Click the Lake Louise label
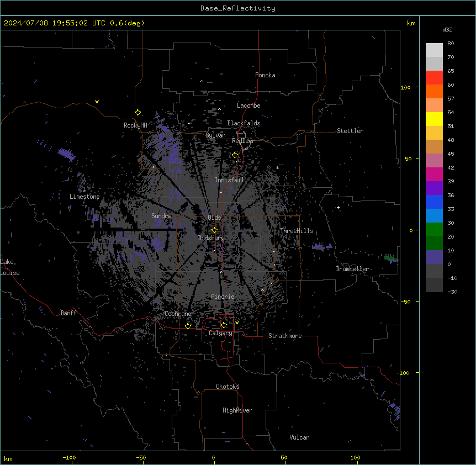The width and height of the screenshot is (476, 465). tap(10, 267)
